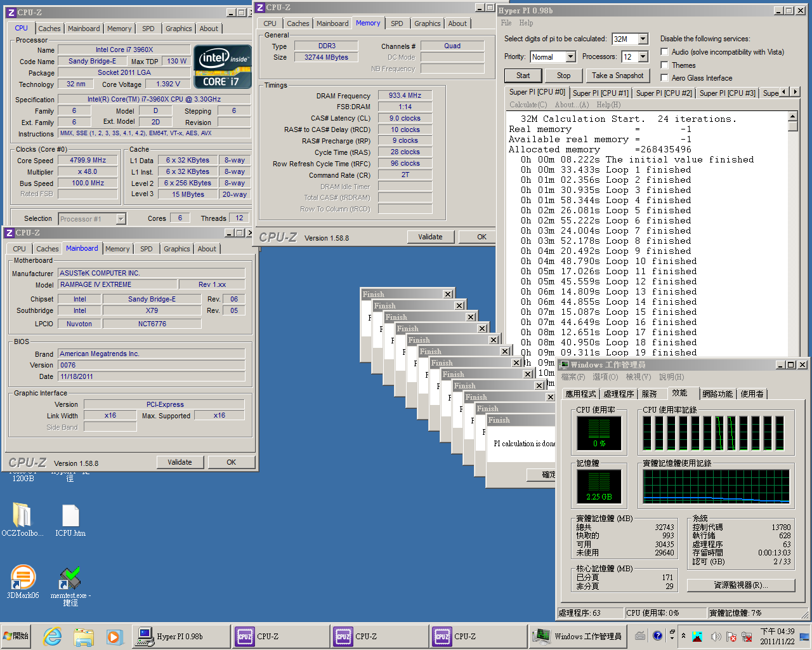Select the ICPU.htm desktop file

[x=70, y=520]
